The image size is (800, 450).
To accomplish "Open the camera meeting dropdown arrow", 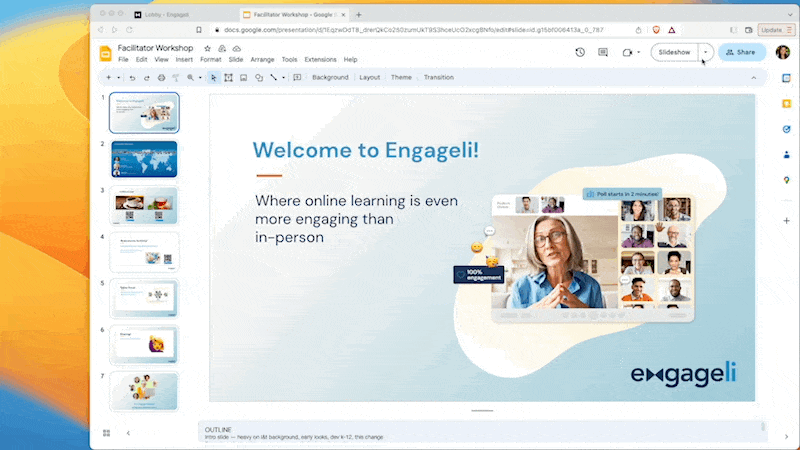I will 638,52.
